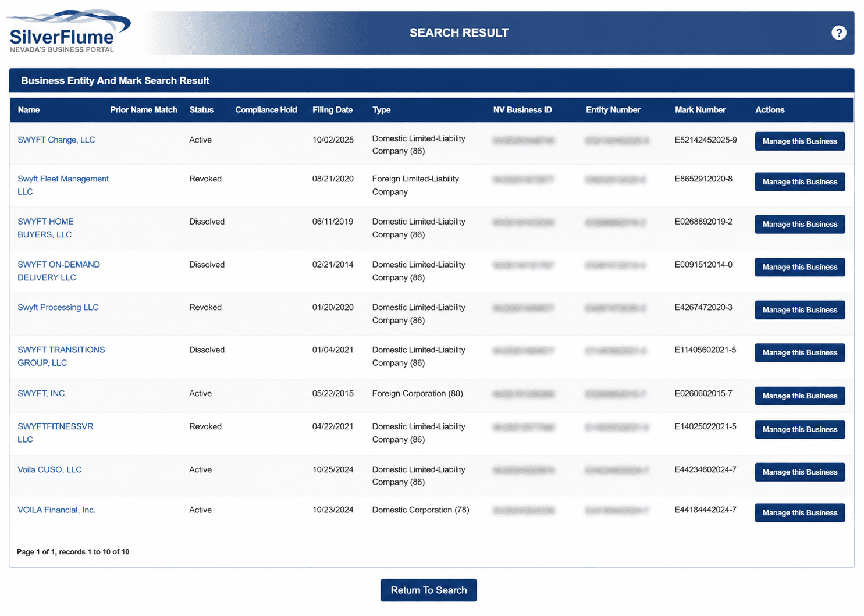Click the Status column header
The width and height of the screenshot is (864, 616).
201,110
